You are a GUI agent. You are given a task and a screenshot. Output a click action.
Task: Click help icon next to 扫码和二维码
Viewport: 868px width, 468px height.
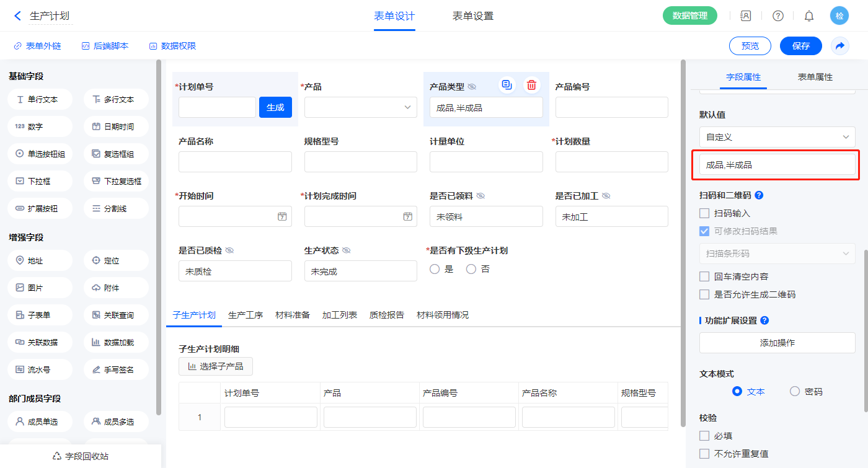coord(759,195)
